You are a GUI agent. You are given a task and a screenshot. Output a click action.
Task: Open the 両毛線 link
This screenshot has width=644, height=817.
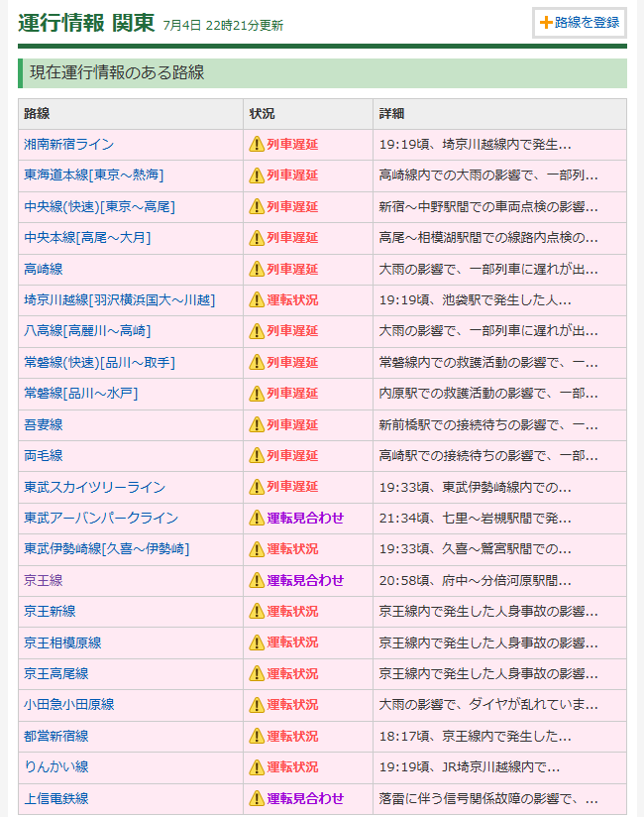tap(44, 455)
